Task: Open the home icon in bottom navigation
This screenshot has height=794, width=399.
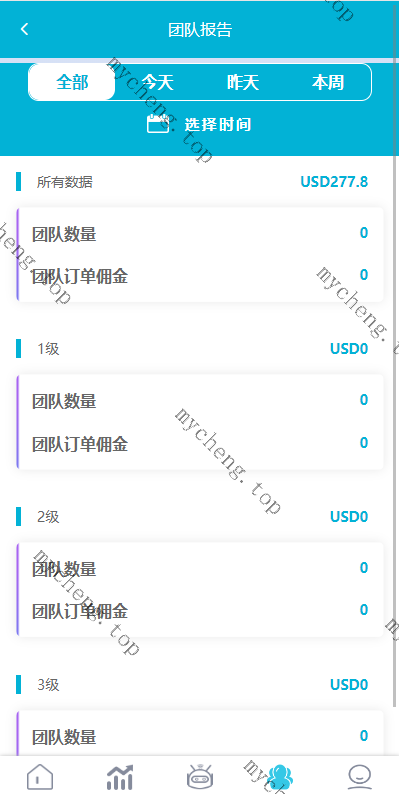Action: [40, 776]
